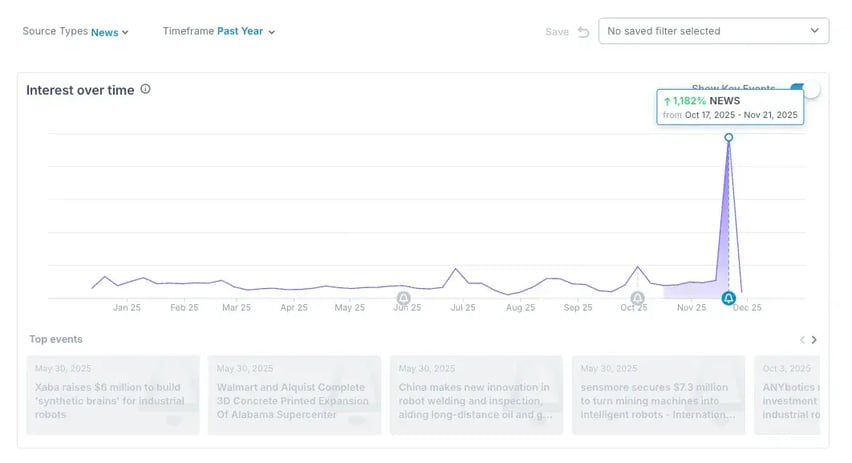Click the '1,182% NEWS' tooltip text
This screenshot has height=463, width=852.
coord(701,101)
